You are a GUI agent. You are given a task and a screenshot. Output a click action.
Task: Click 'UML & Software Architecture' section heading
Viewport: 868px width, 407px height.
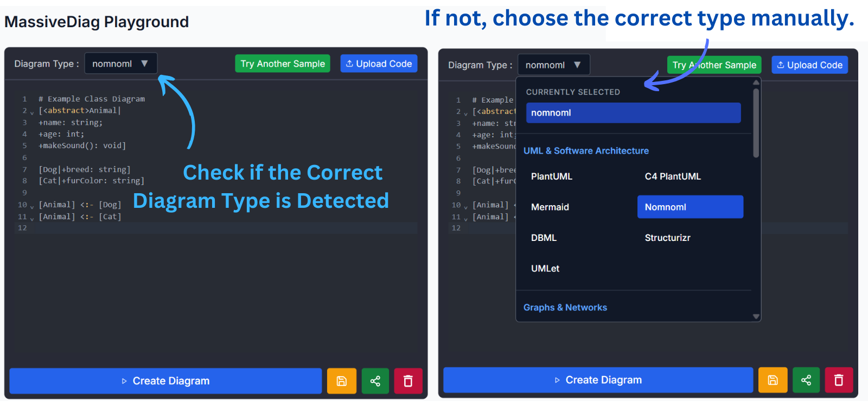pos(586,151)
